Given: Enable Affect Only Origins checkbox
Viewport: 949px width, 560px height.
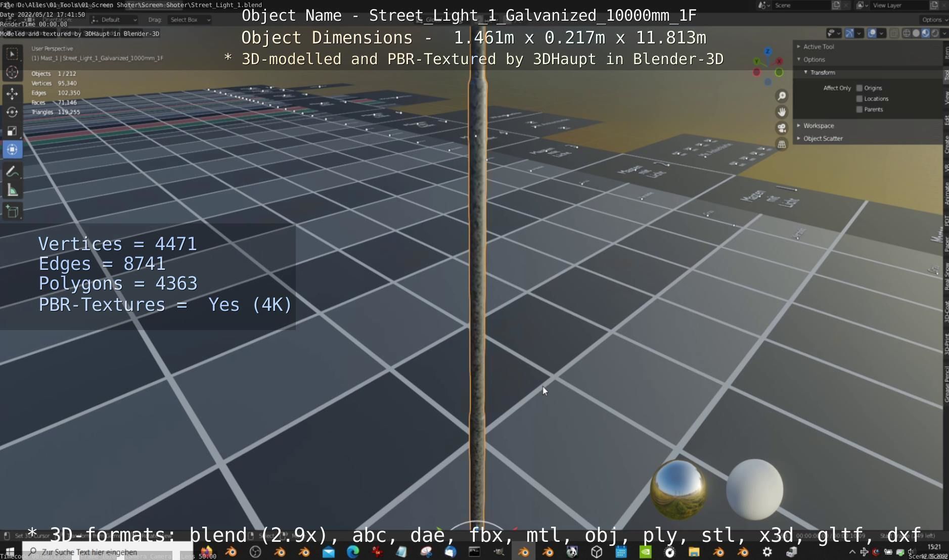Looking at the screenshot, I should (x=859, y=88).
